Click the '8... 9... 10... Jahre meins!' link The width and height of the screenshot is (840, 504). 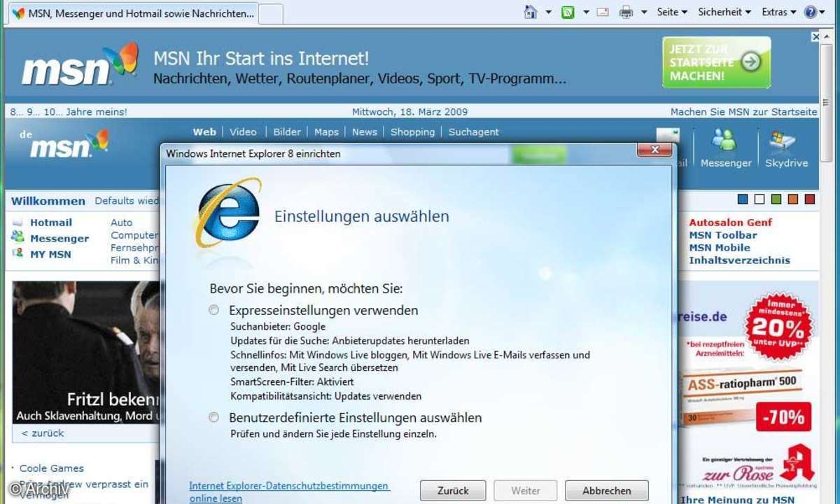coord(69,111)
